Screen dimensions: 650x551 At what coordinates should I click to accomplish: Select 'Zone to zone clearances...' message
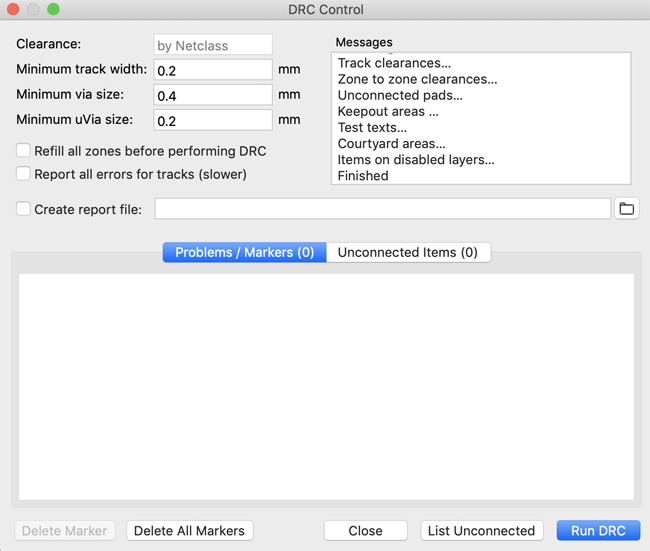(417, 79)
